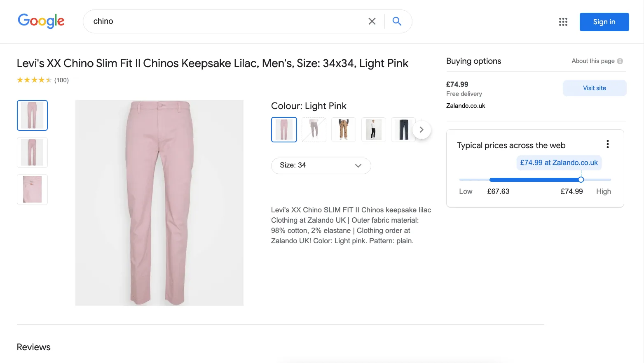The width and height of the screenshot is (644, 363).
Task: Open the Size: 34 dropdown
Action: [321, 165]
